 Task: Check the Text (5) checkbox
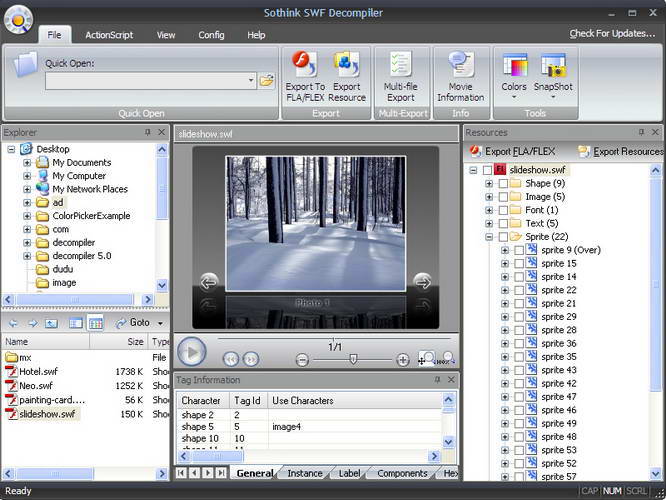point(503,223)
